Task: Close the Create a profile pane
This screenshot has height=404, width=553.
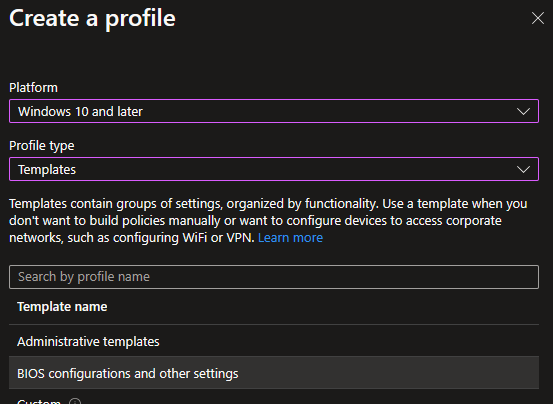Action: 537,18
